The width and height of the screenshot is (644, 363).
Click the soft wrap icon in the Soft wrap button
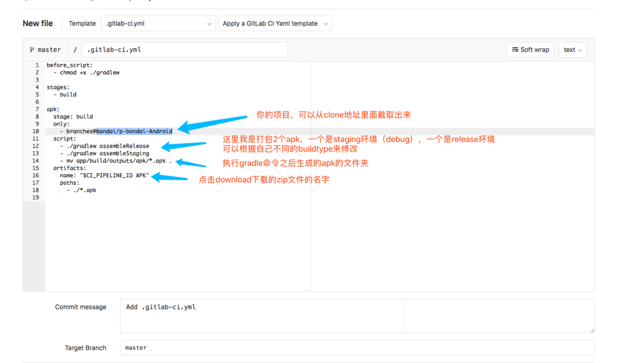(516, 49)
